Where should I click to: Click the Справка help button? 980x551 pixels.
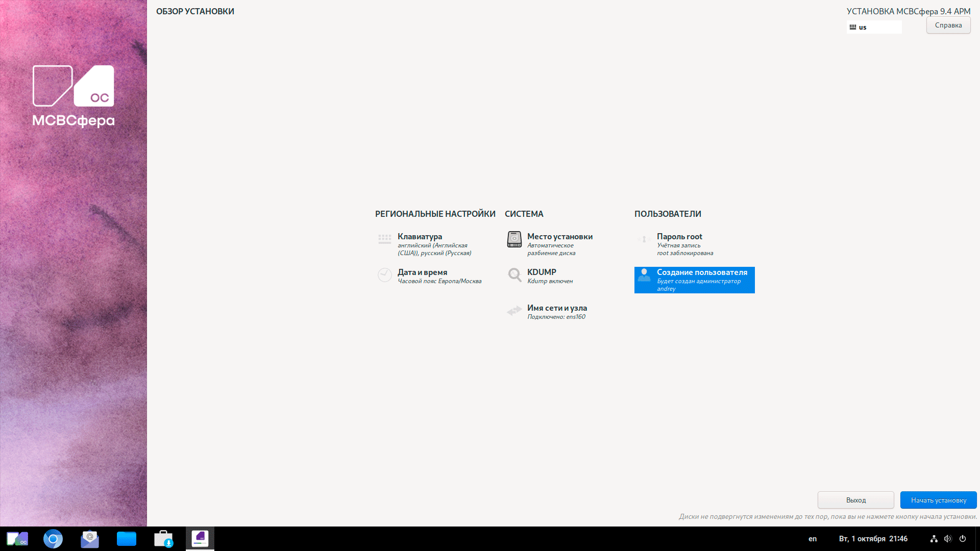[948, 26]
